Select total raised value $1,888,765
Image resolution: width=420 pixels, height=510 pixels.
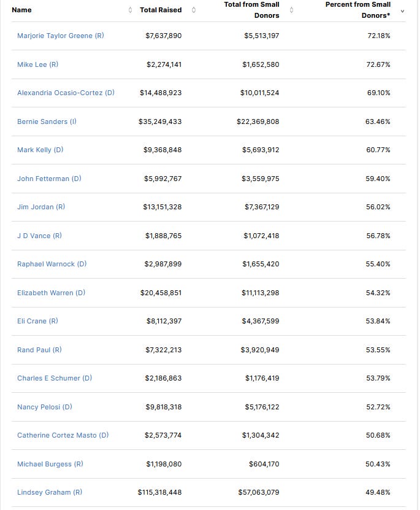[x=163, y=236]
